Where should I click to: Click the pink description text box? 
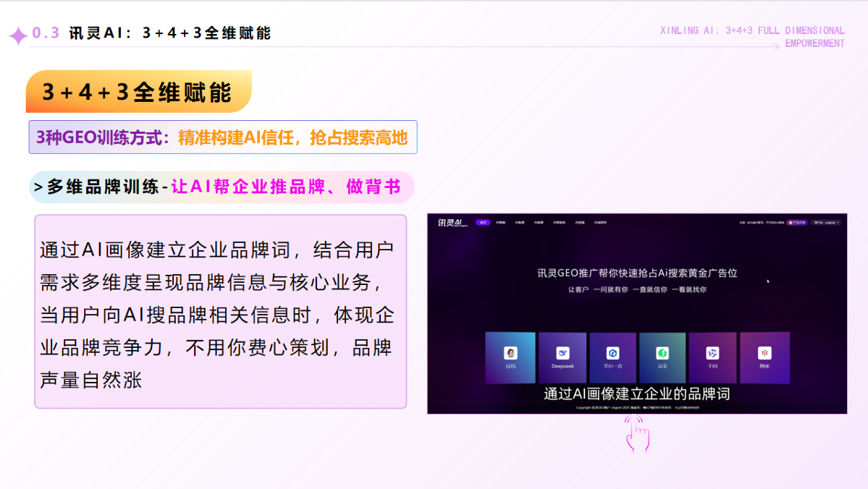click(x=220, y=311)
